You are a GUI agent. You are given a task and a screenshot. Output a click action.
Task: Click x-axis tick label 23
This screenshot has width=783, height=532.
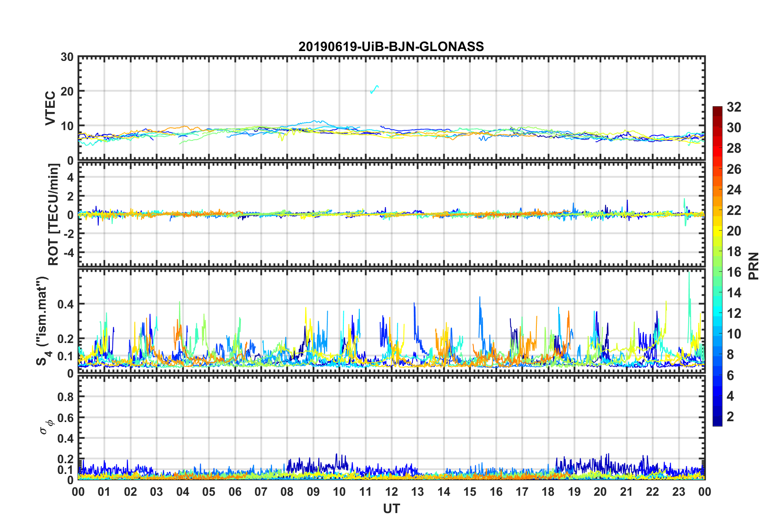pyautogui.click(x=678, y=492)
